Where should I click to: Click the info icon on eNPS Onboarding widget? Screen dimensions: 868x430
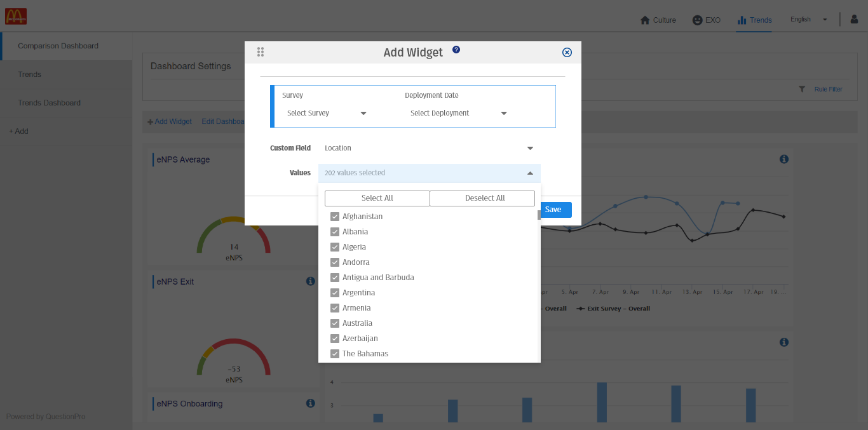pos(310,403)
